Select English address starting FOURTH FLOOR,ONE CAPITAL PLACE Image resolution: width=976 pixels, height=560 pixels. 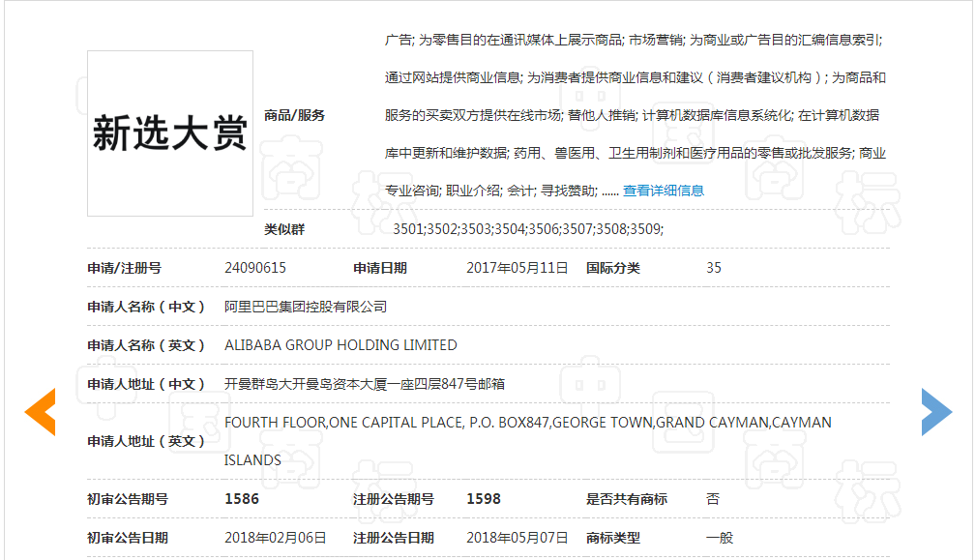point(528,423)
